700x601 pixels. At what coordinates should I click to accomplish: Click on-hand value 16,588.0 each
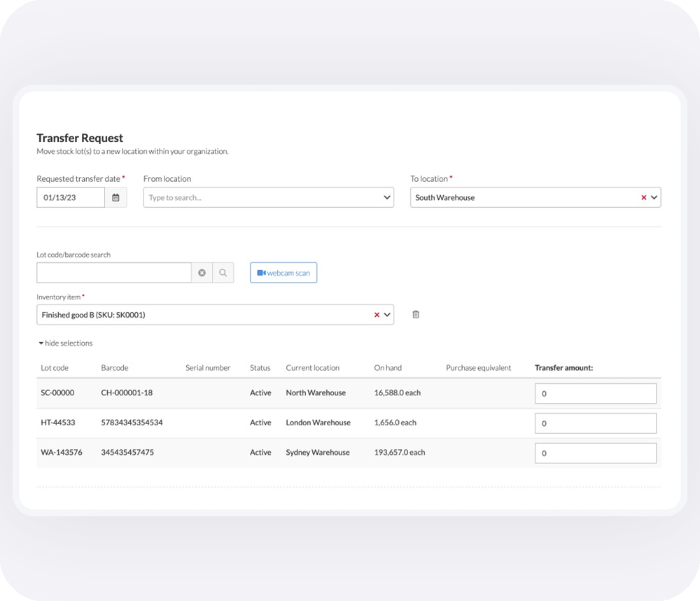coord(398,393)
